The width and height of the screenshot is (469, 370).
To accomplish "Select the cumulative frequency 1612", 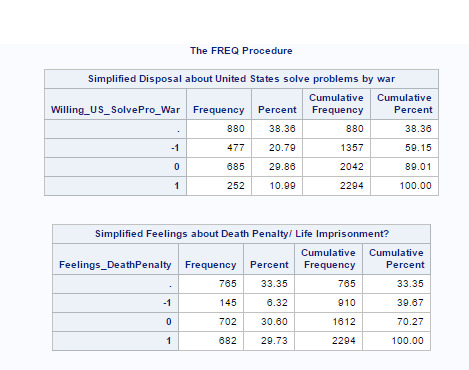I will [328, 322].
